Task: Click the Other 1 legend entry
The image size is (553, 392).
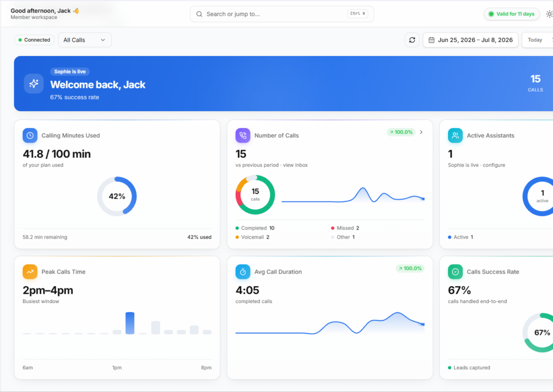Action: coord(343,237)
